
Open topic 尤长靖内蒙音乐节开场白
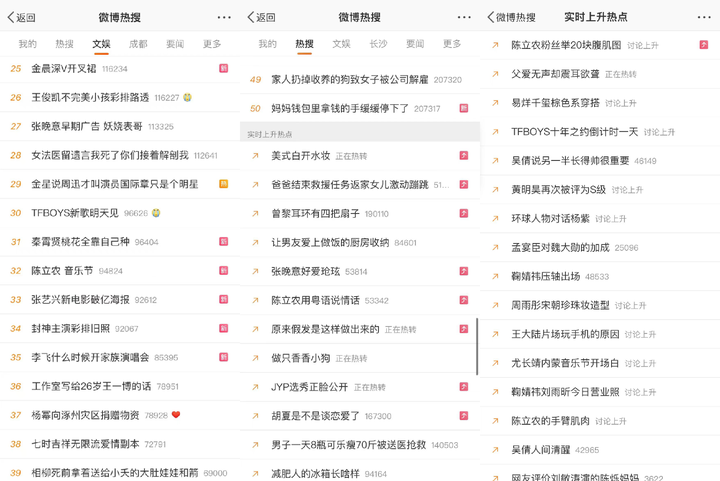[565, 363]
